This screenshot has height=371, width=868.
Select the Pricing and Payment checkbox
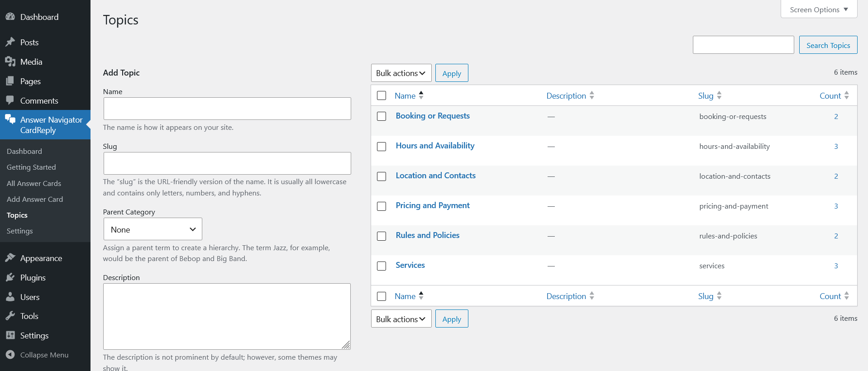click(382, 206)
